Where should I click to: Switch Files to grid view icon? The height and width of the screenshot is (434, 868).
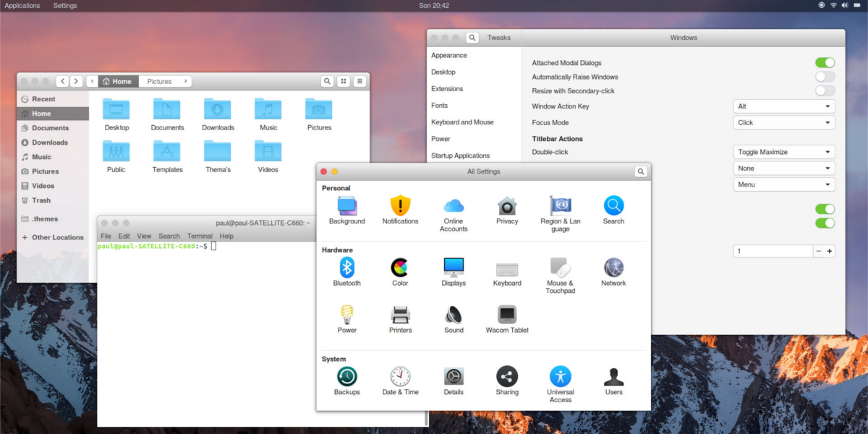point(344,82)
